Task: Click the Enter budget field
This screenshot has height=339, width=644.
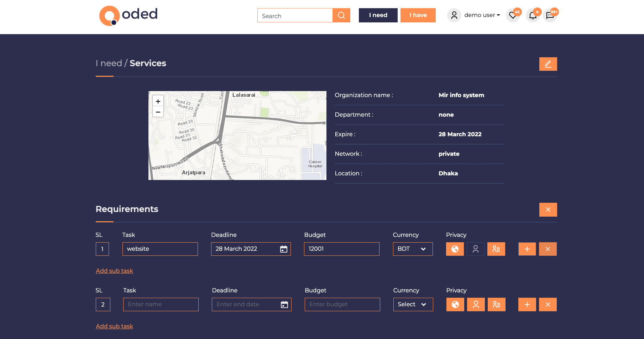Action: click(342, 304)
